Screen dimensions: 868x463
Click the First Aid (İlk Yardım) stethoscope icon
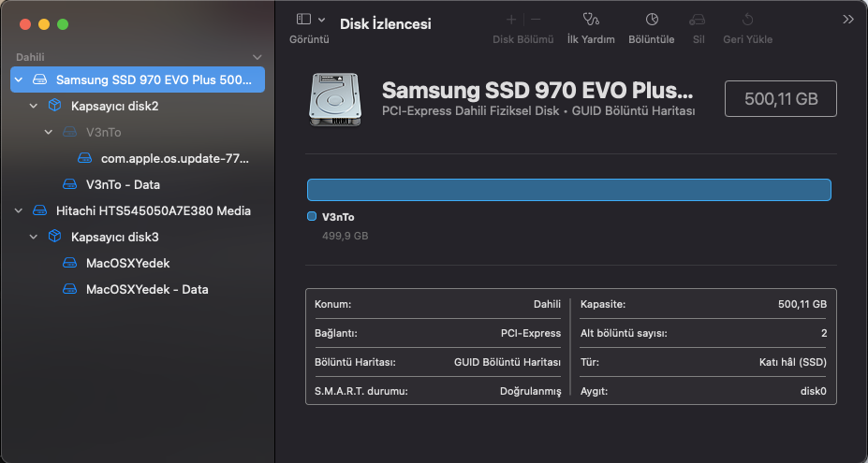point(590,19)
